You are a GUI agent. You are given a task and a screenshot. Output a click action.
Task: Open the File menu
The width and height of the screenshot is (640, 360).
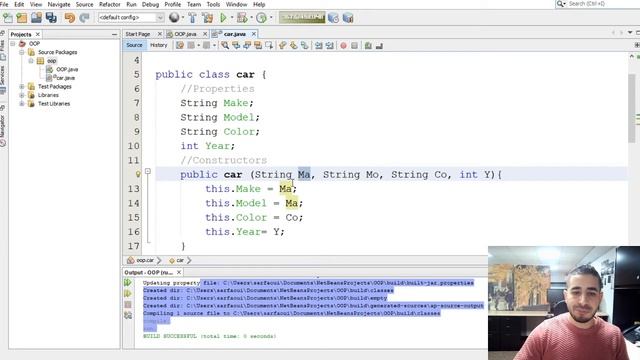[4, 4]
